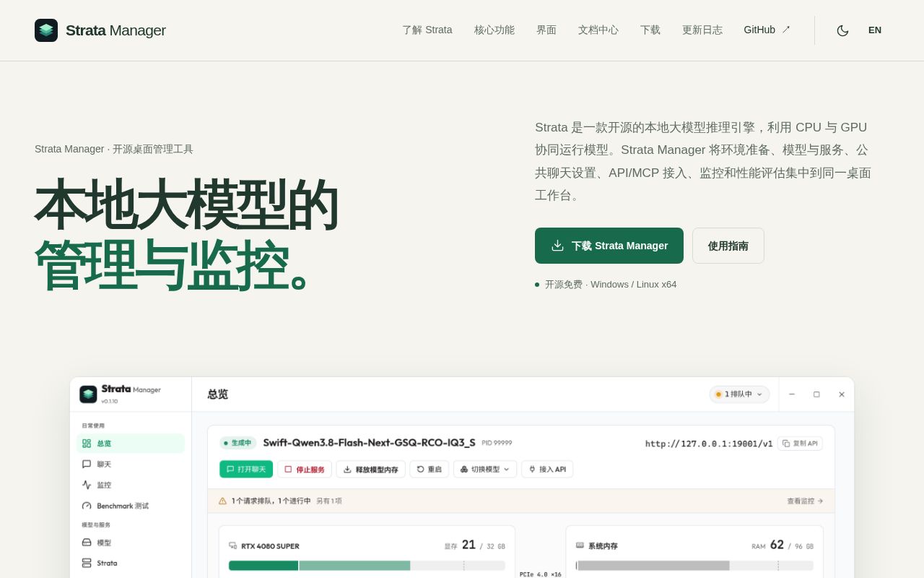The height and width of the screenshot is (578, 924).
Task: Minimize the embedded Strata Manager app window
Action: [x=792, y=394]
